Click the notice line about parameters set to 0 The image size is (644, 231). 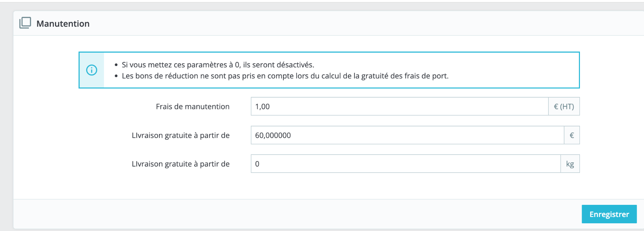point(218,65)
